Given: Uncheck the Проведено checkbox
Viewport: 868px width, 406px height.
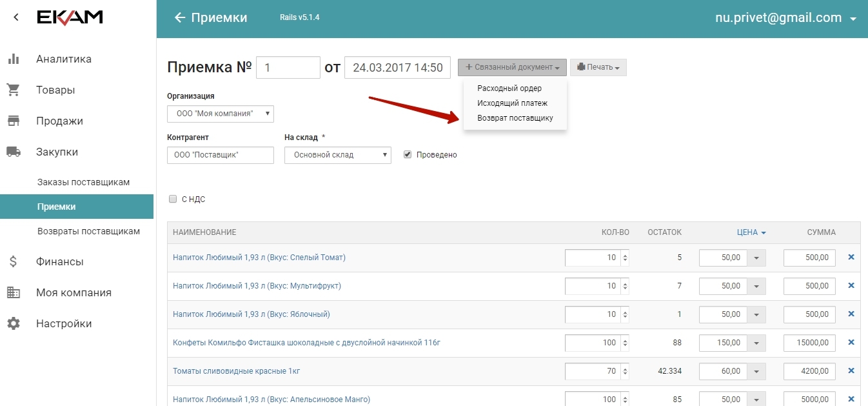Looking at the screenshot, I should [407, 155].
